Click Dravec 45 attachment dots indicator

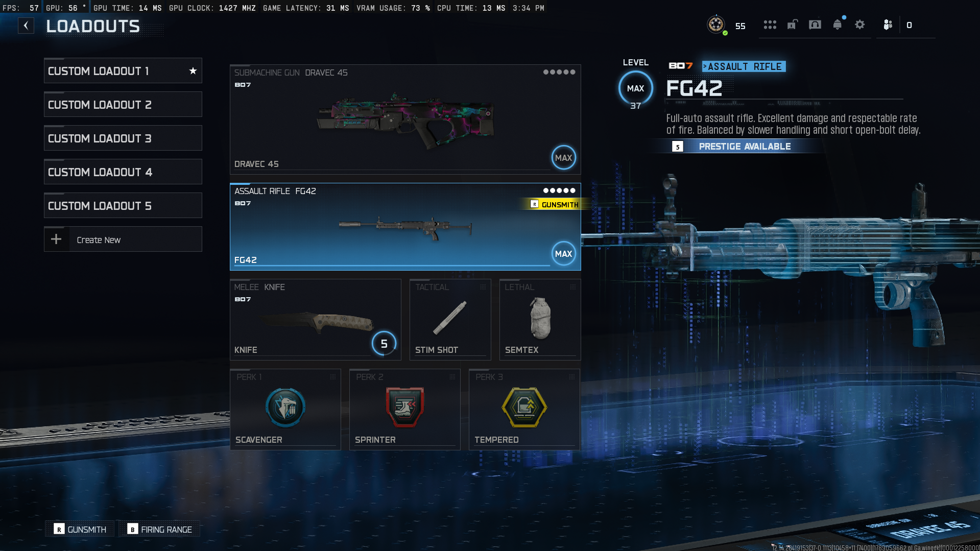[559, 72]
